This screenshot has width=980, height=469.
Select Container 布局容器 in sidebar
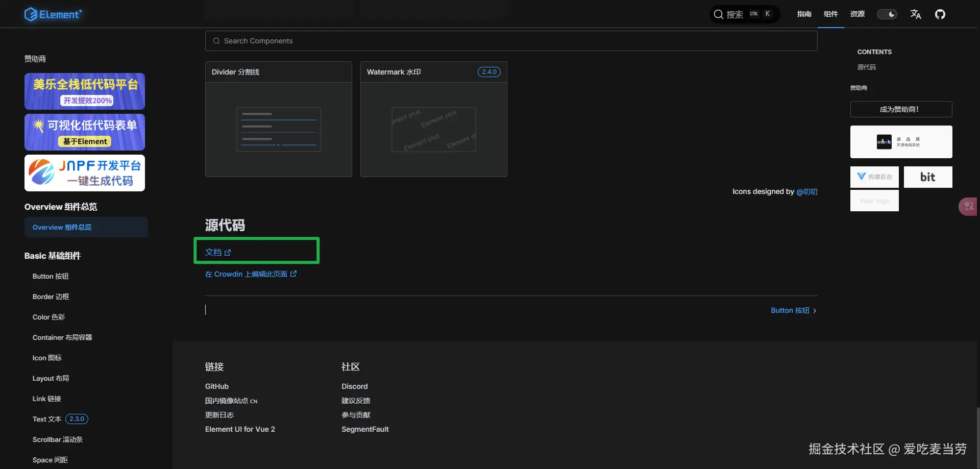[62, 337]
